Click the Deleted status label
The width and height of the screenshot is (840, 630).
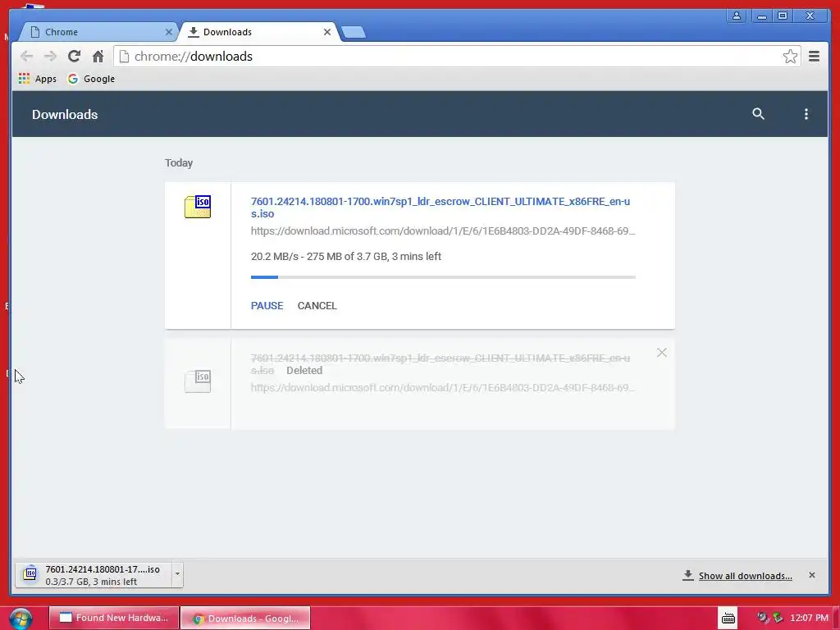click(x=304, y=370)
